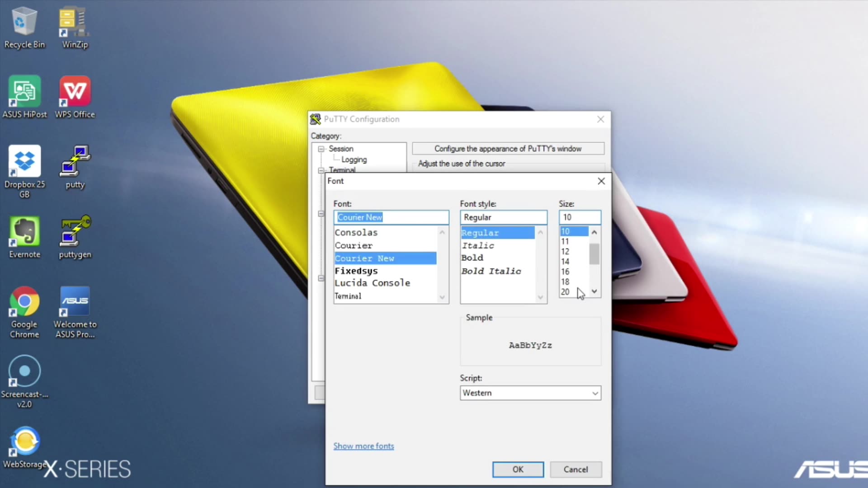Open the Script dropdown showing Western
Viewport: 868px width, 488px height.
point(530,393)
